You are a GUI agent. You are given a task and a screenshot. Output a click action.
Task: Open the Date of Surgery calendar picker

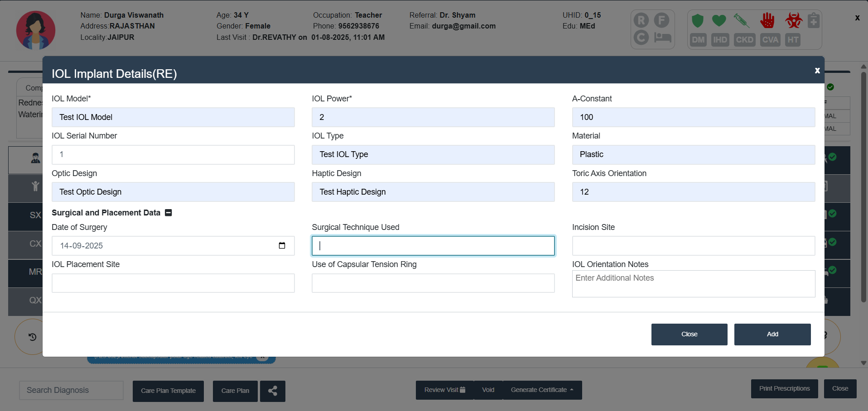coord(282,245)
